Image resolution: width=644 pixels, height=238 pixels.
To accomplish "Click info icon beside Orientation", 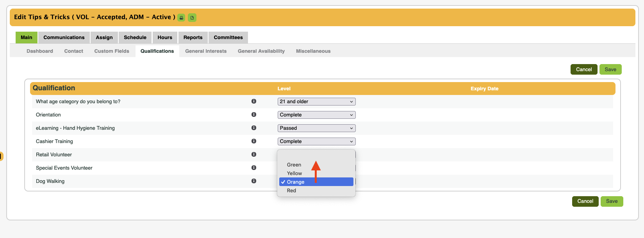I will tap(254, 115).
